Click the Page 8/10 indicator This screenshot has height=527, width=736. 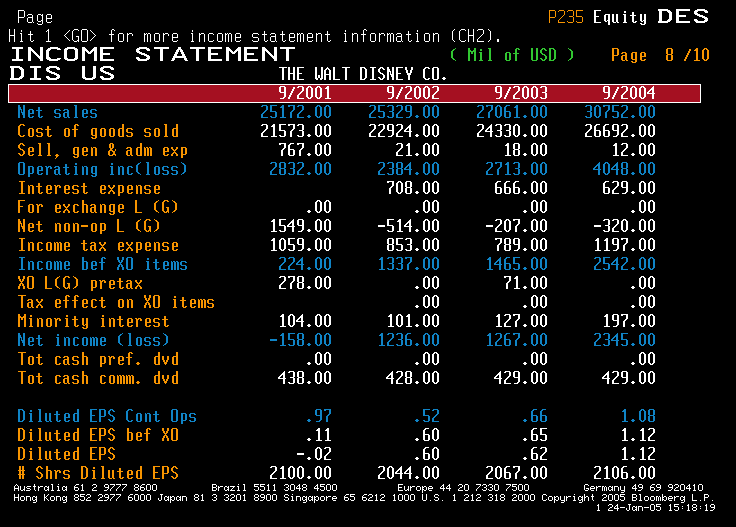[659, 55]
